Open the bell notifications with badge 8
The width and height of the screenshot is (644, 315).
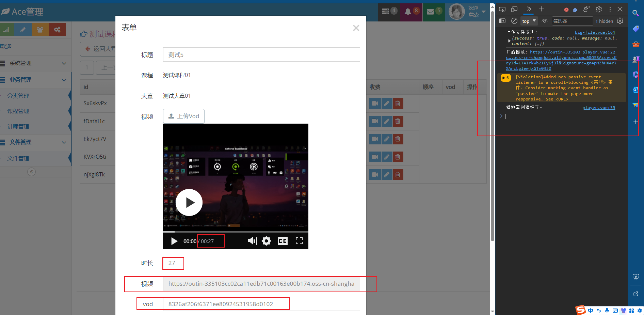coord(412,11)
